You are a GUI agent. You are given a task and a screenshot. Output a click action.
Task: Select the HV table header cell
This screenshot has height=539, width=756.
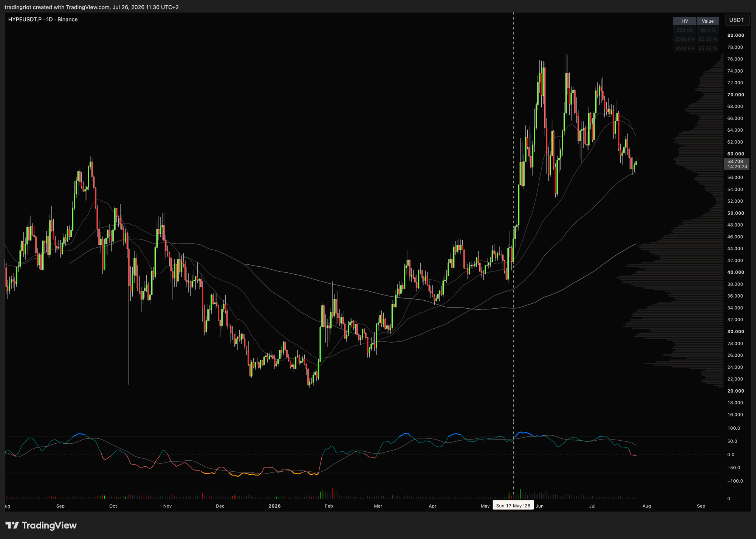(685, 21)
